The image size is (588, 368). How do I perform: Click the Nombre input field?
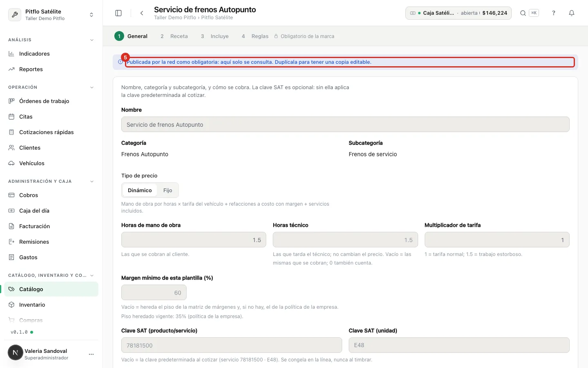pos(345,124)
